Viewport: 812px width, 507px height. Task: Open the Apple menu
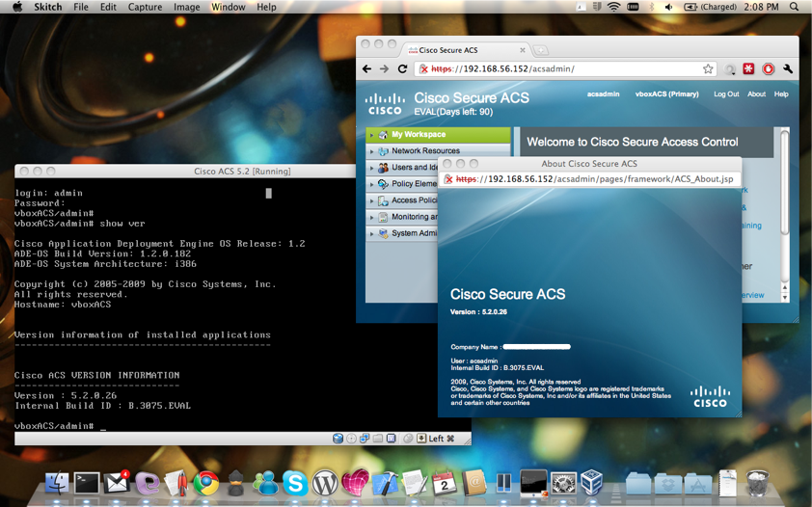pos(17,7)
